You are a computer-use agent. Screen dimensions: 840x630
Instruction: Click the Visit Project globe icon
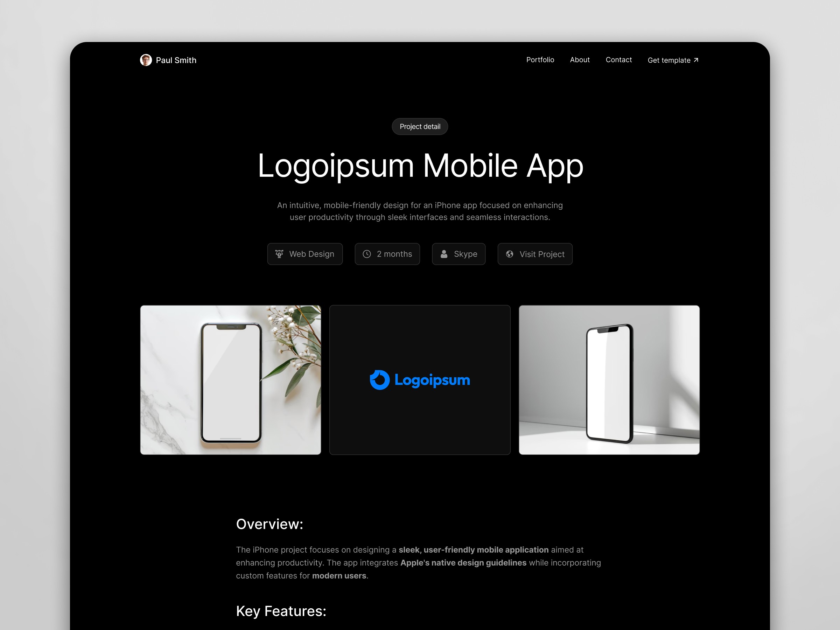point(509,254)
